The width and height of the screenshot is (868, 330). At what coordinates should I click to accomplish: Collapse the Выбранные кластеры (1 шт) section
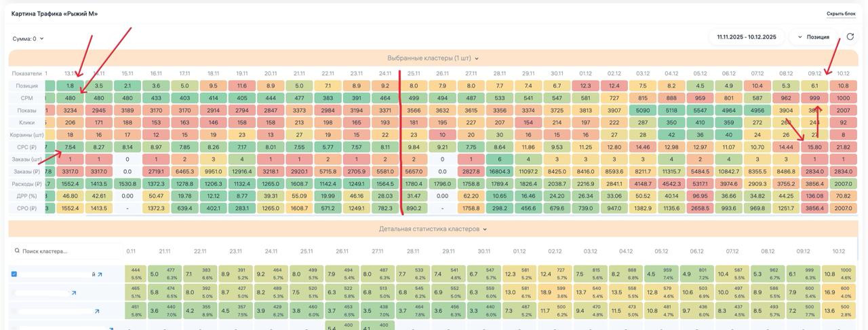click(433, 58)
